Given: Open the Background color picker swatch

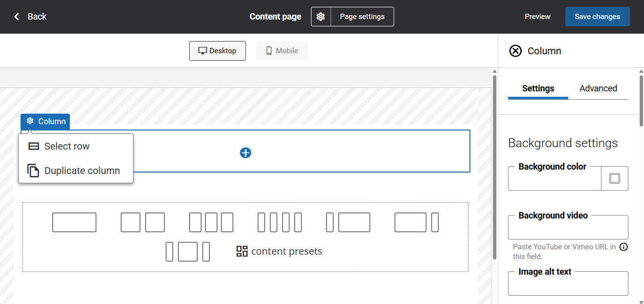Looking at the screenshot, I should click(x=615, y=178).
